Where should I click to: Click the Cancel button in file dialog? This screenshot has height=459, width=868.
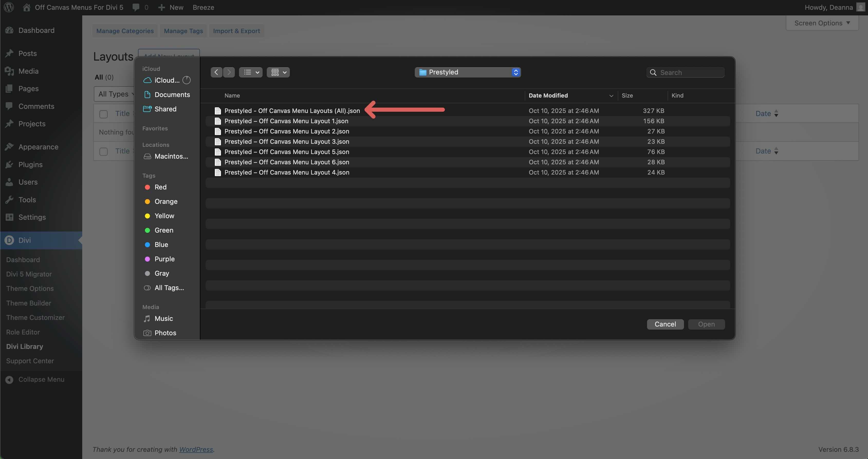(x=665, y=324)
